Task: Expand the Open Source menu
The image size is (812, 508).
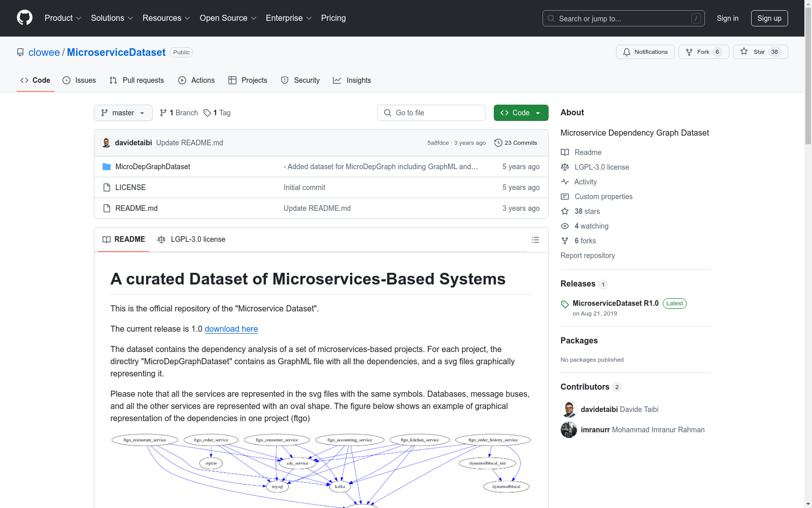Action: pos(228,18)
